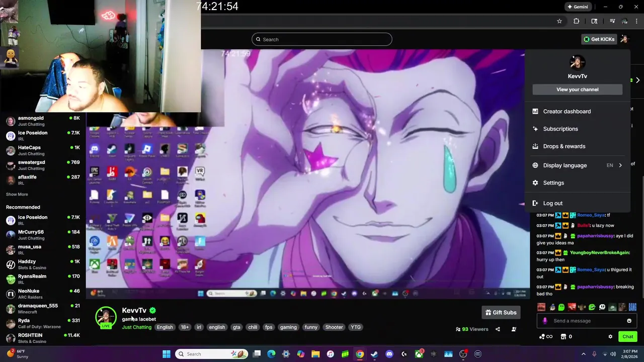Click the gta tag

click(x=236, y=327)
